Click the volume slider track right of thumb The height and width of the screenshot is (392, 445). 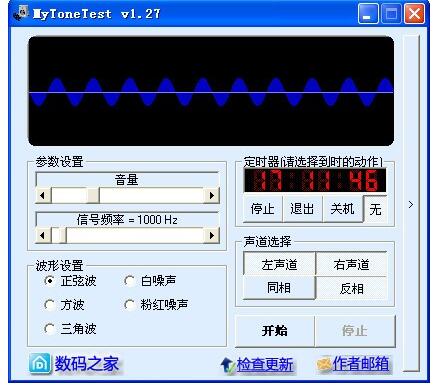tap(151, 195)
